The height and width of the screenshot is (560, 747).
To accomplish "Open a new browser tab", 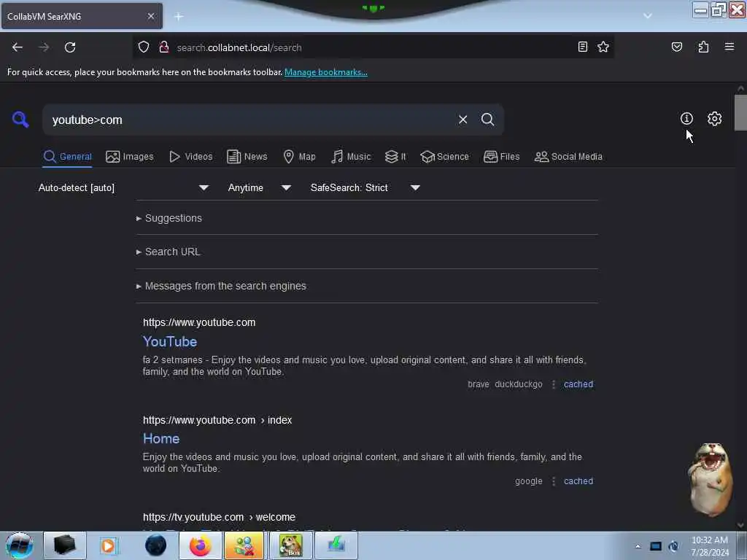I will click(179, 17).
